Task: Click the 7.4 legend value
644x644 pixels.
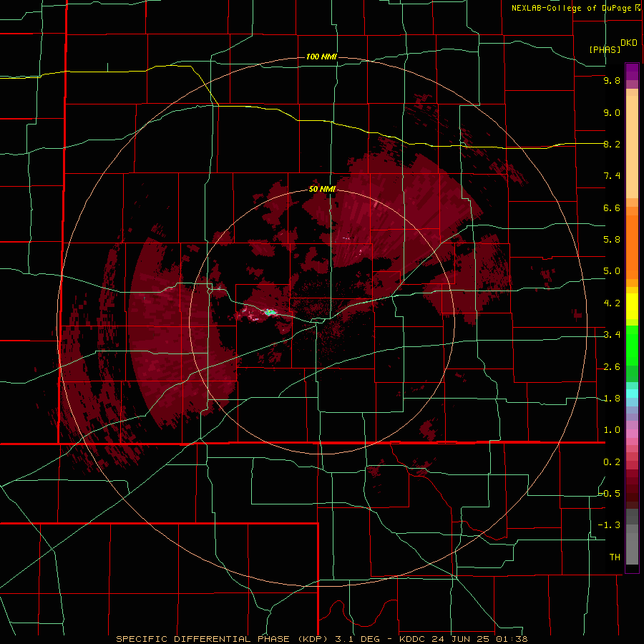Action: click(612, 176)
